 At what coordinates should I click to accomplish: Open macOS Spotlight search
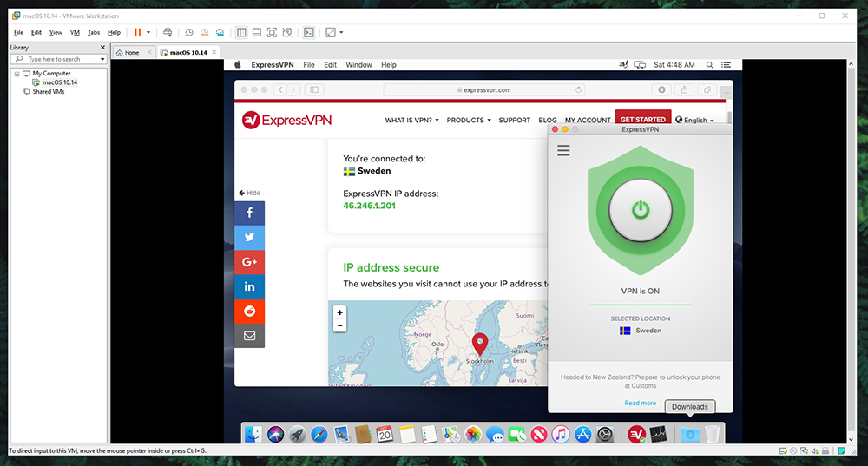(710, 65)
